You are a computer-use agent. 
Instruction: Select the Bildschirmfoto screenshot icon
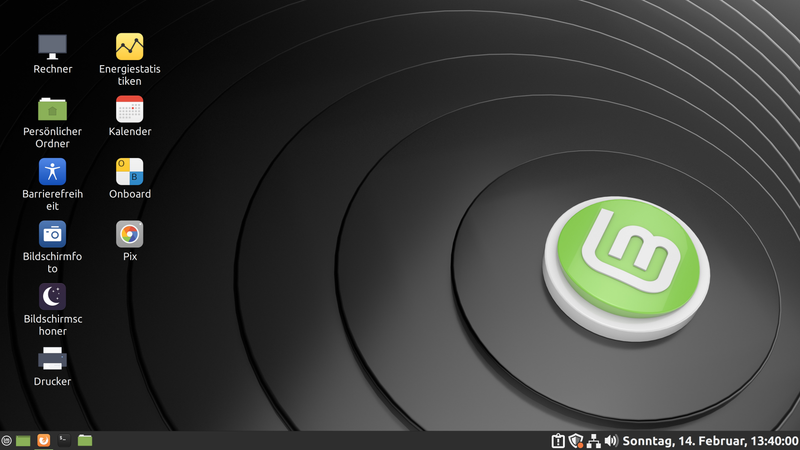tap(53, 234)
